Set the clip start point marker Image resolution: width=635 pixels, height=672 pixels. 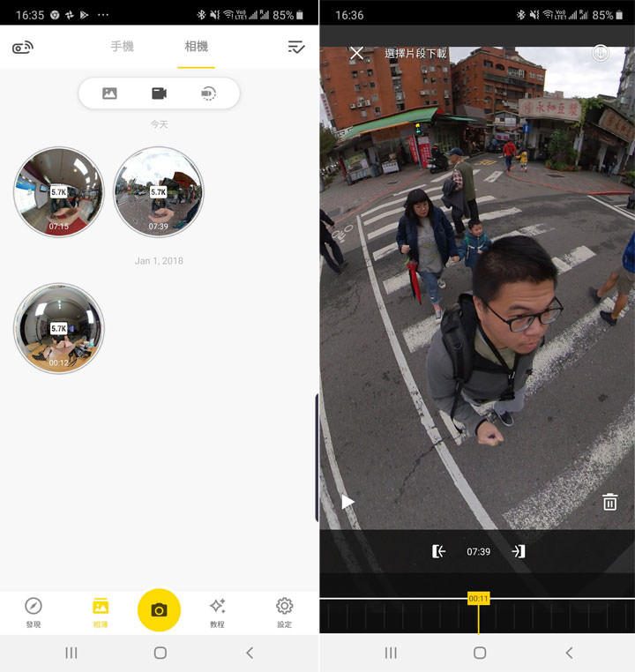[x=438, y=551]
